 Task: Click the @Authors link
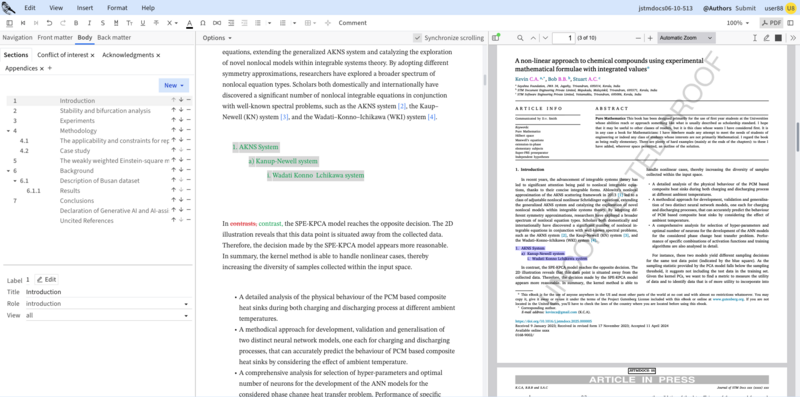(717, 8)
